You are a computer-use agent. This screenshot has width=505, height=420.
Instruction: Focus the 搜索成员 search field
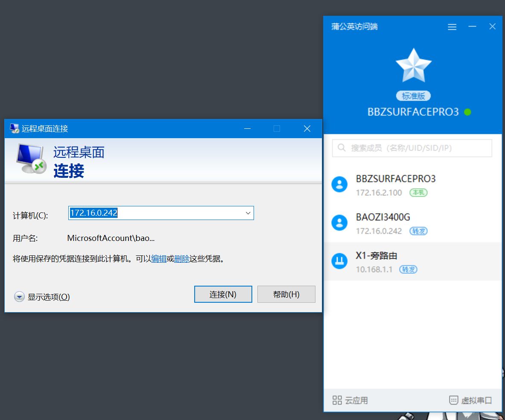[x=412, y=148]
